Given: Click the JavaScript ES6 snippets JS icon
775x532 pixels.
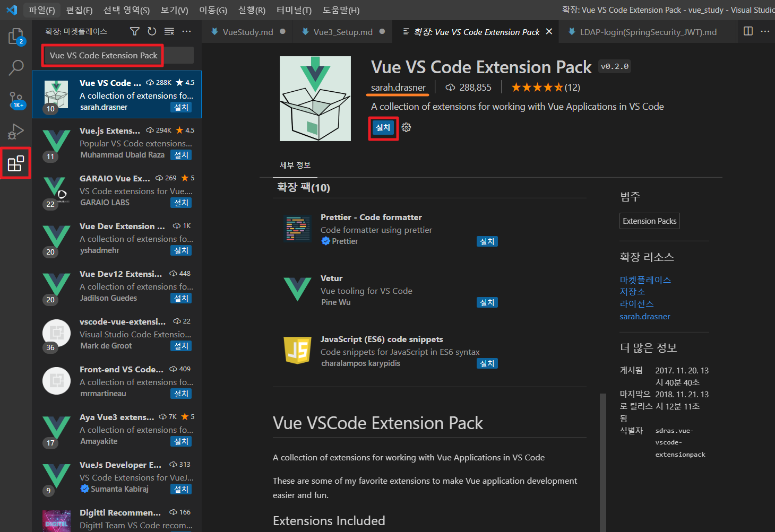Looking at the screenshot, I should (298, 351).
